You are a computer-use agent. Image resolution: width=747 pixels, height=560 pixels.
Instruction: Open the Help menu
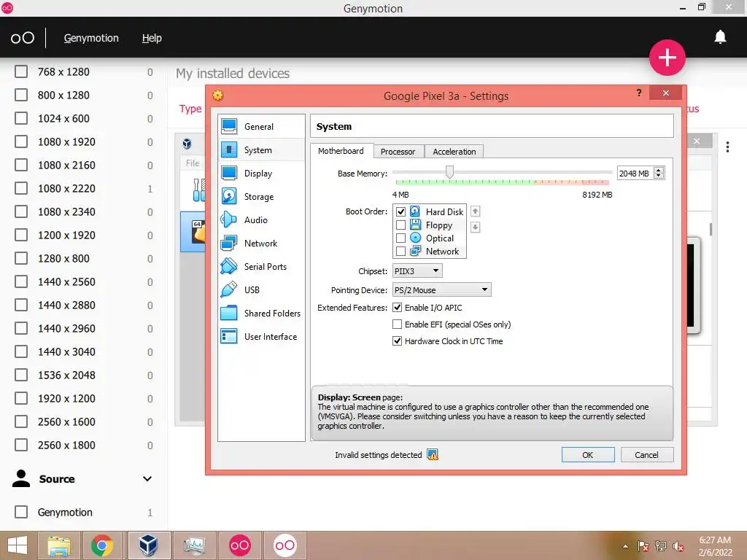coord(152,38)
